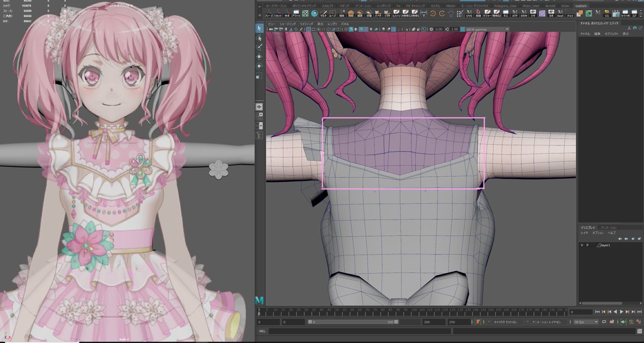Click the アウトラ (Outliner) shelf icon
644x343 pixels.
(x=296, y=13)
